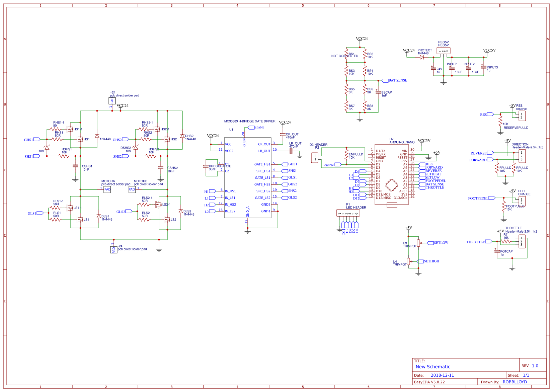Click the New Schematic title text
The height and width of the screenshot is (392, 553).
[432, 367]
